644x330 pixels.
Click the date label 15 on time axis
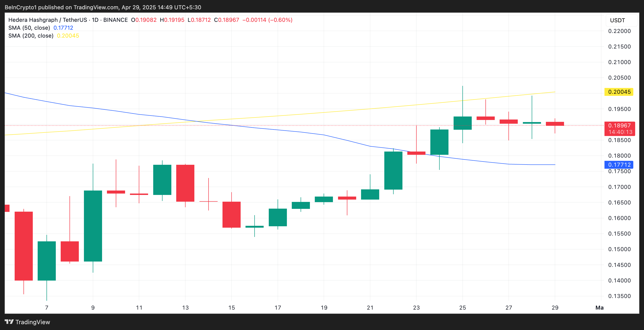[x=232, y=307]
